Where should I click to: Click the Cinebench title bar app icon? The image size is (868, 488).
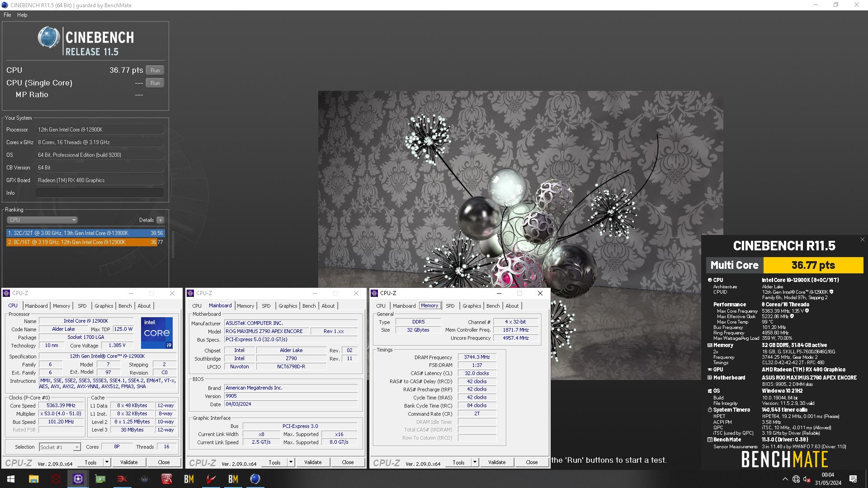(5, 5)
